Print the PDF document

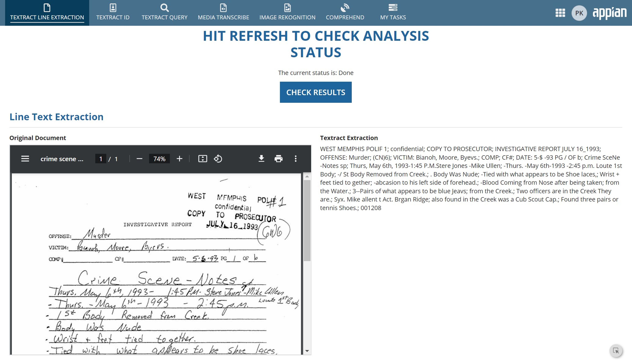[x=278, y=159]
